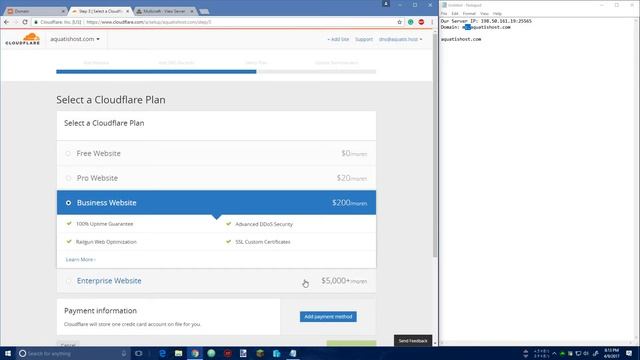
Task: Open the account email dropdown
Action: click(400, 39)
